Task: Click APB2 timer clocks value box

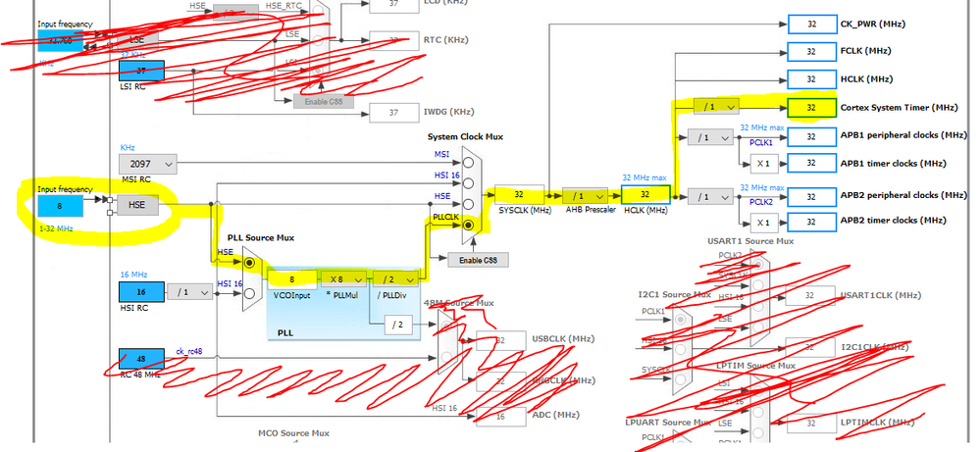Action: (x=812, y=222)
